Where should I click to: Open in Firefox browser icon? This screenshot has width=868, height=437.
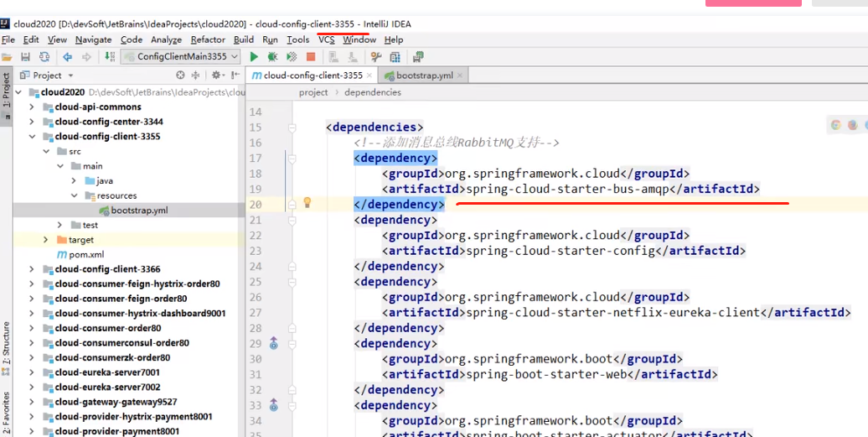pos(853,125)
